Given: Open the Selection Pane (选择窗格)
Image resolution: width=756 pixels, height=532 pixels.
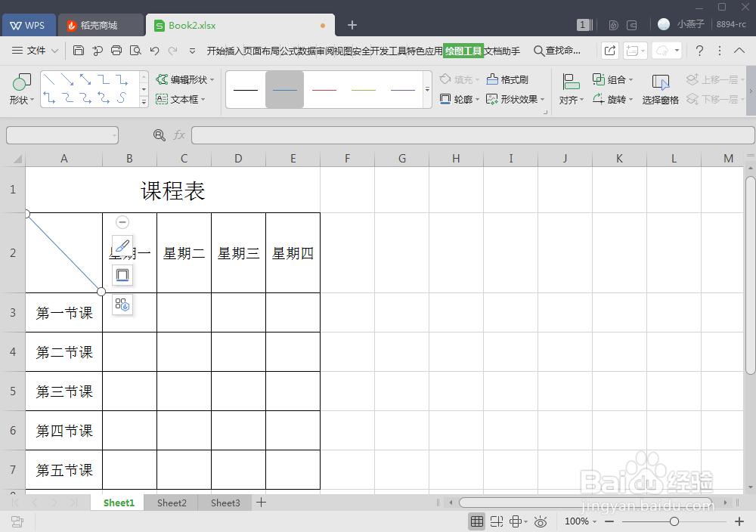Looking at the screenshot, I should [x=660, y=89].
